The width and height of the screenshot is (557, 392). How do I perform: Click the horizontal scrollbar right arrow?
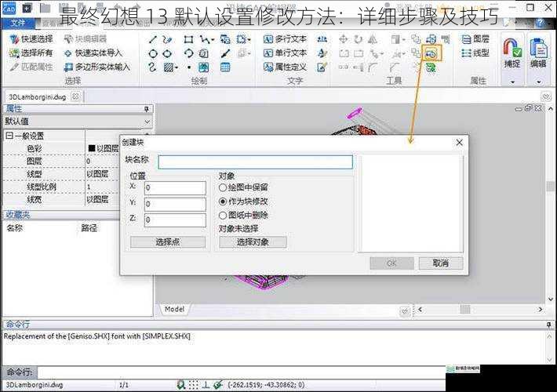540,310
